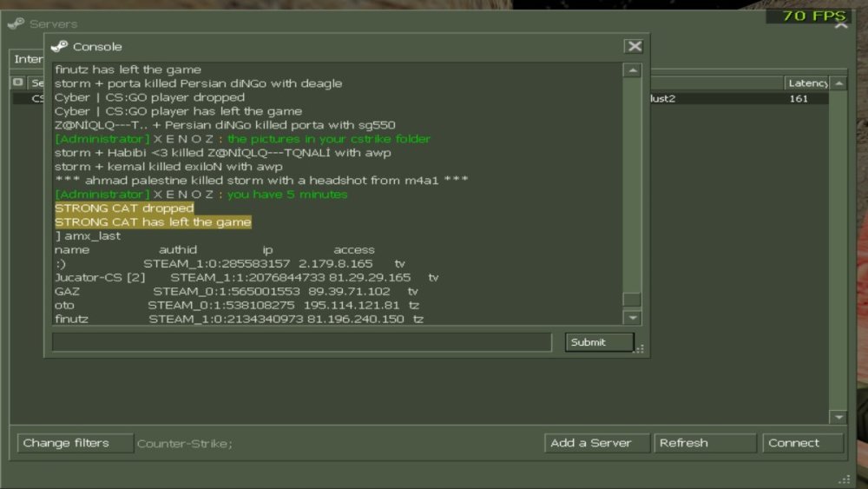Click the server list scroll down arrow
The width and height of the screenshot is (868, 489).
838,417
